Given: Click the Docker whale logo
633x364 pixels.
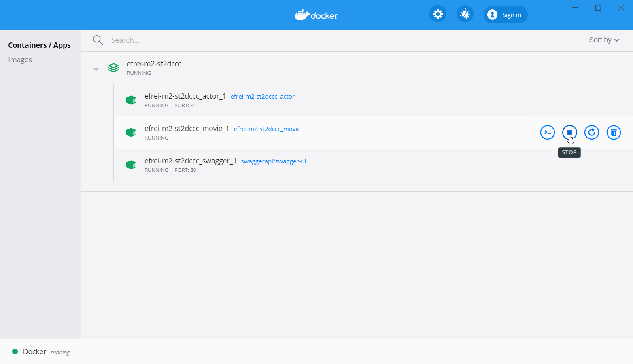Looking at the screenshot, I should (x=316, y=15).
